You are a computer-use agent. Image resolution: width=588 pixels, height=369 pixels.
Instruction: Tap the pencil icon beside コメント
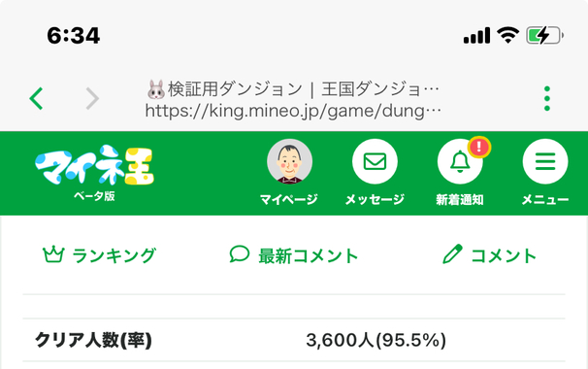452,254
